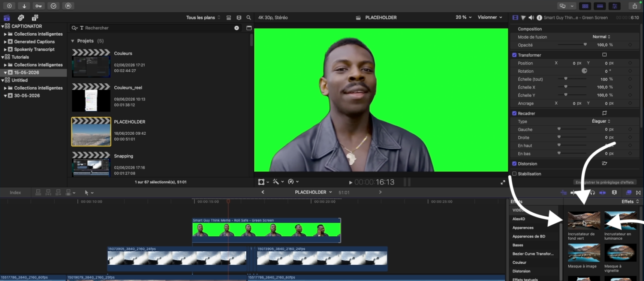Select the Couleurs project thumbnail
The height and width of the screenshot is (281, 644).
click(91, 63)
